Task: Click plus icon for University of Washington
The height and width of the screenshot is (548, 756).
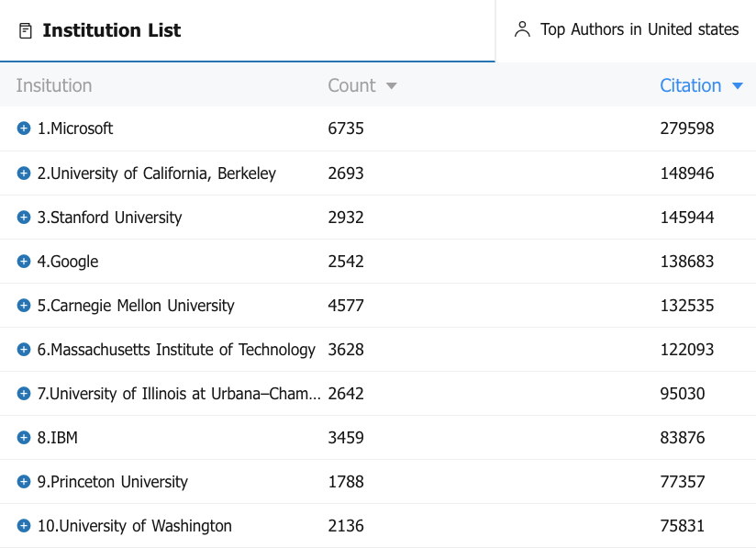Action: tap(24, 525)
